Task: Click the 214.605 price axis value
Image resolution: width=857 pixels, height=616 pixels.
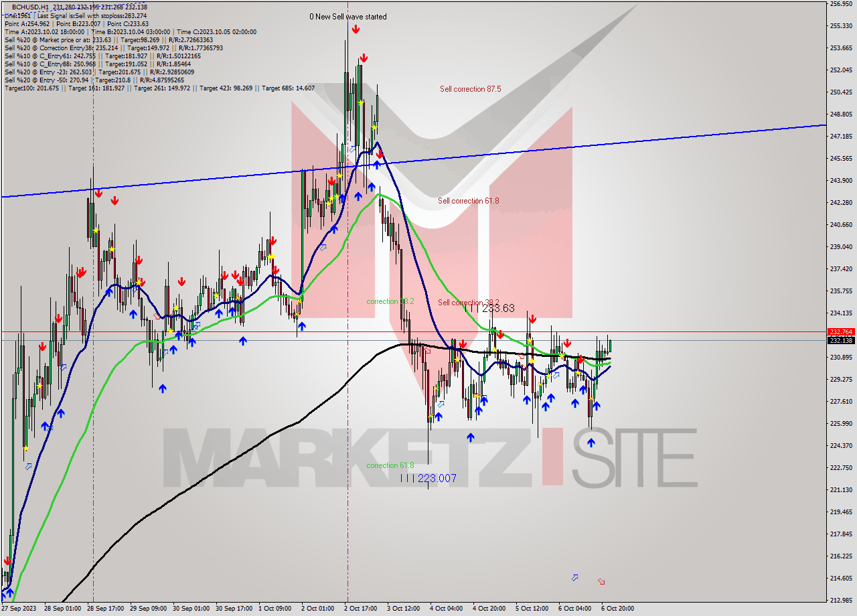Action: 841,579
